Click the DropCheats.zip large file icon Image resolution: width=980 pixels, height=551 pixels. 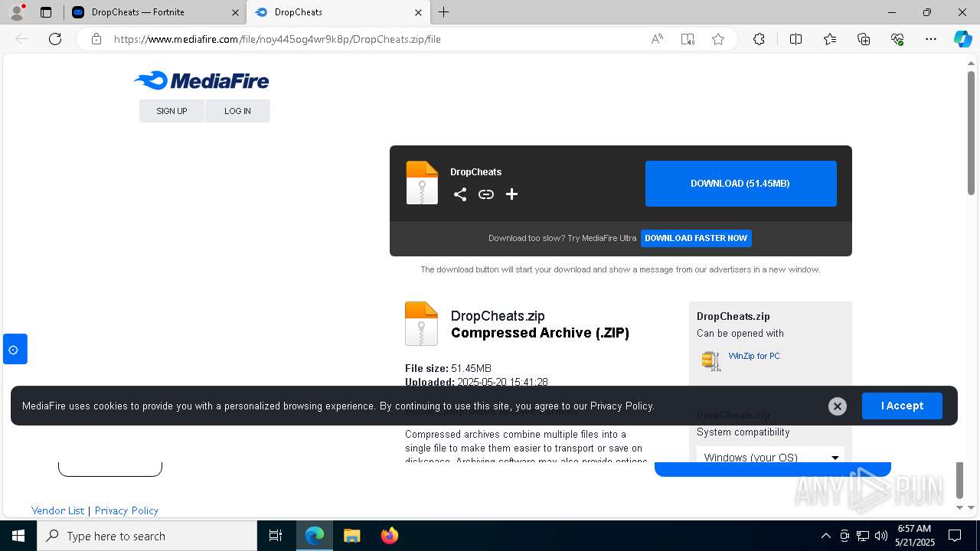[421, 324]
